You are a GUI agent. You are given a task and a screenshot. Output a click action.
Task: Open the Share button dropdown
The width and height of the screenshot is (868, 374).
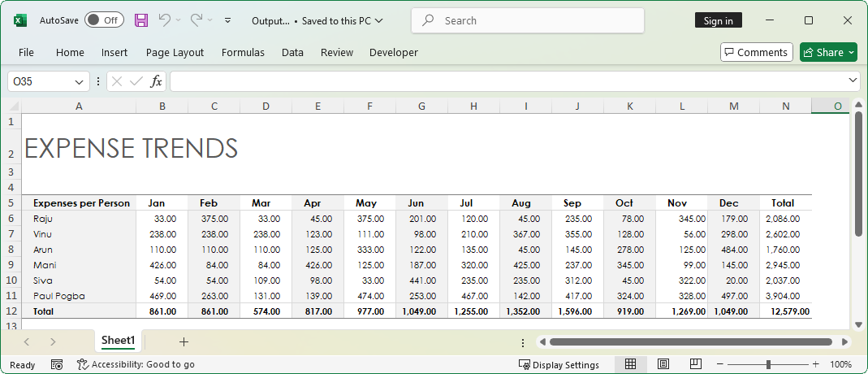pyautogui.click(x=851, y=52)
